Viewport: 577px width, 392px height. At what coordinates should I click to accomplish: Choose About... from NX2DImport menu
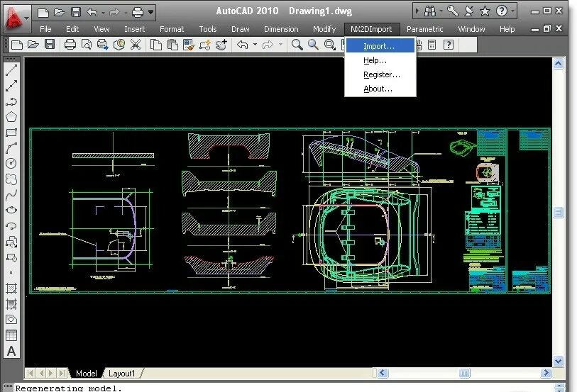380,89
